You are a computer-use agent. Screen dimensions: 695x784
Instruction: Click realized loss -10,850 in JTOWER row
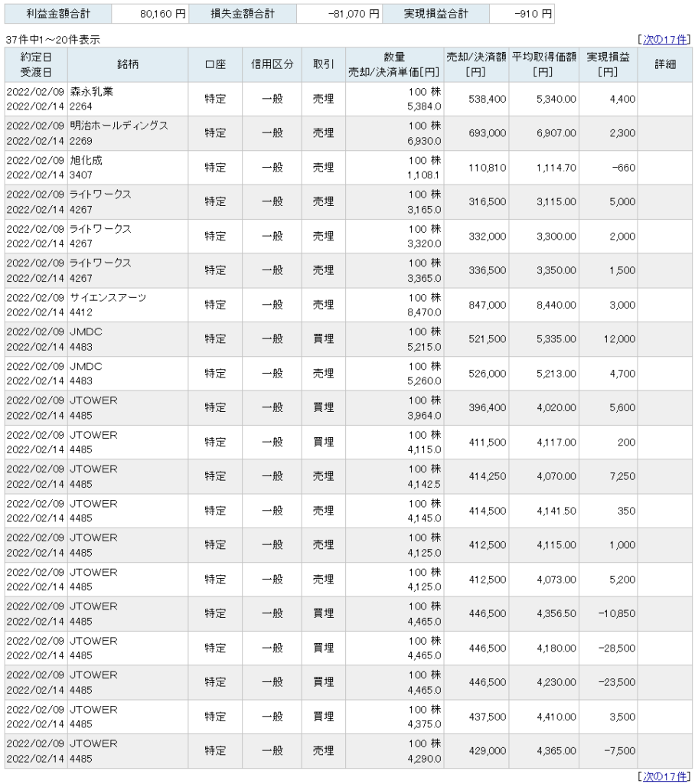pos(617,613)
